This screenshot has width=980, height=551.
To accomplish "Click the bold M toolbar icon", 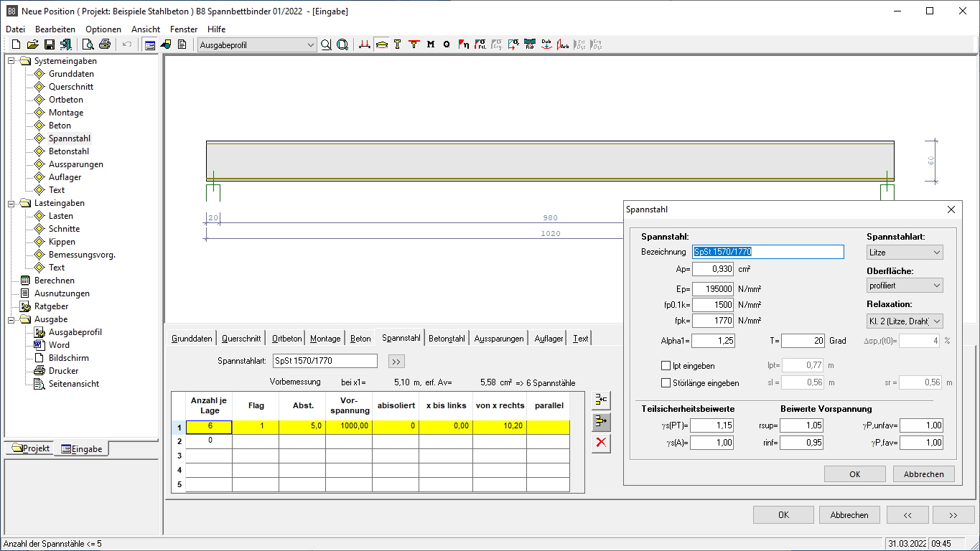I will pos(431,44).
